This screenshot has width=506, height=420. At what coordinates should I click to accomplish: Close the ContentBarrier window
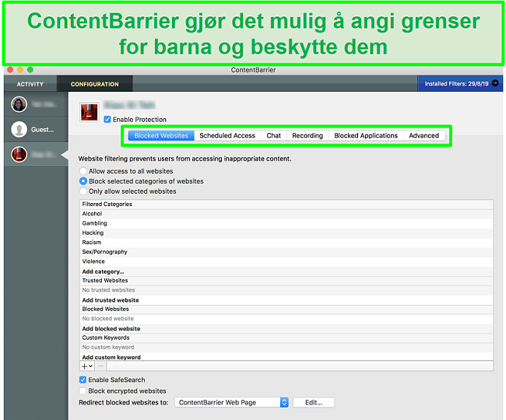[10, 70]
